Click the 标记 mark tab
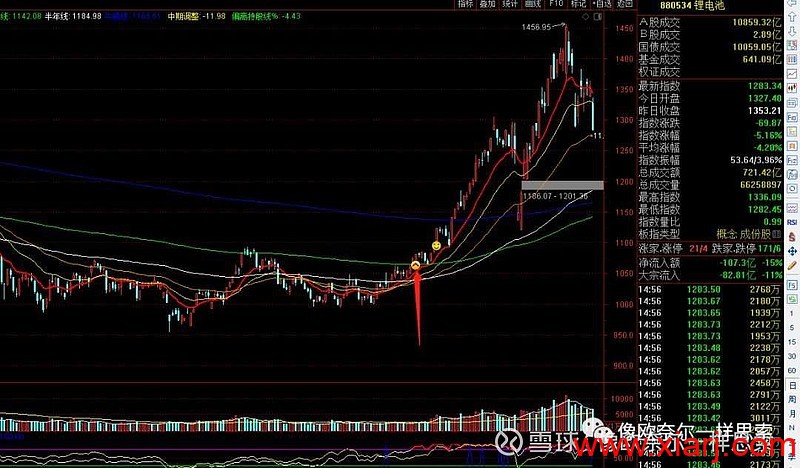 (x=579, y=4)
